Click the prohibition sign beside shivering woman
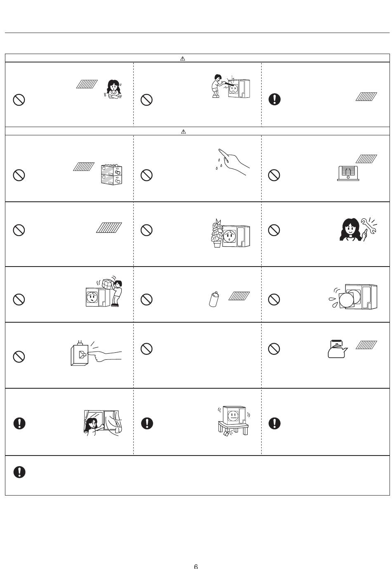392x569 pixels. 19,100
